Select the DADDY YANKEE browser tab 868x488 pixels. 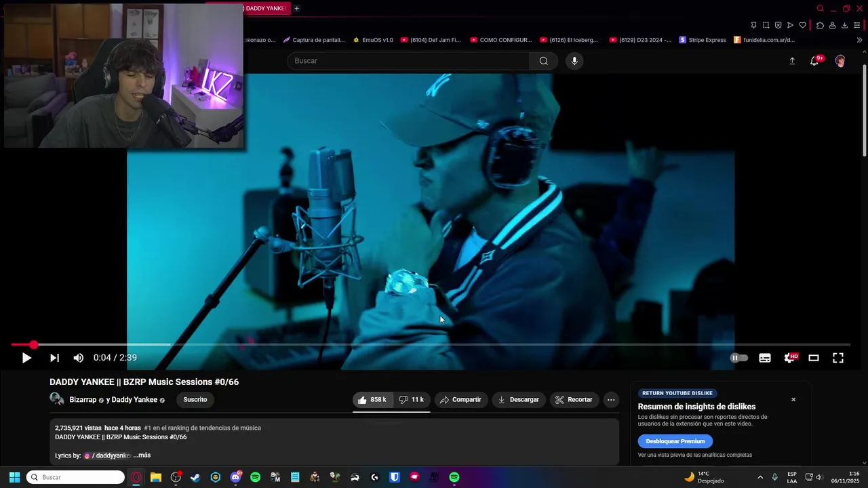265,8
